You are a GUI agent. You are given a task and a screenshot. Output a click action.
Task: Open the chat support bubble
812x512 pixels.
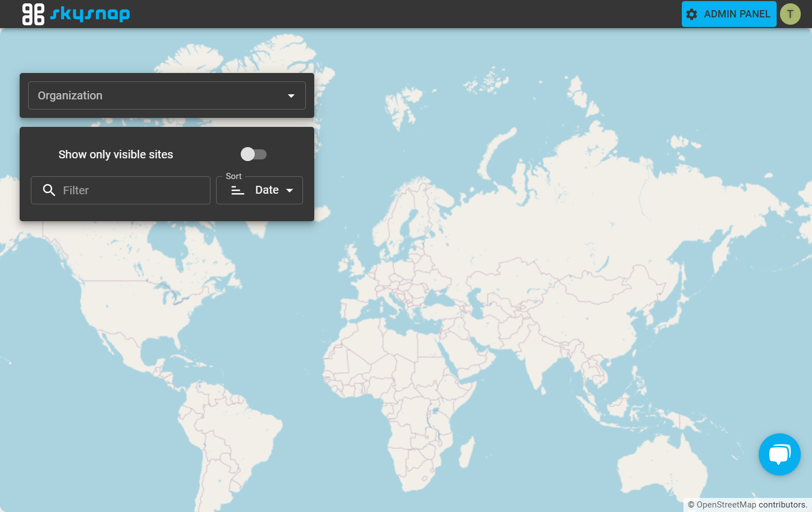[779, 454]
